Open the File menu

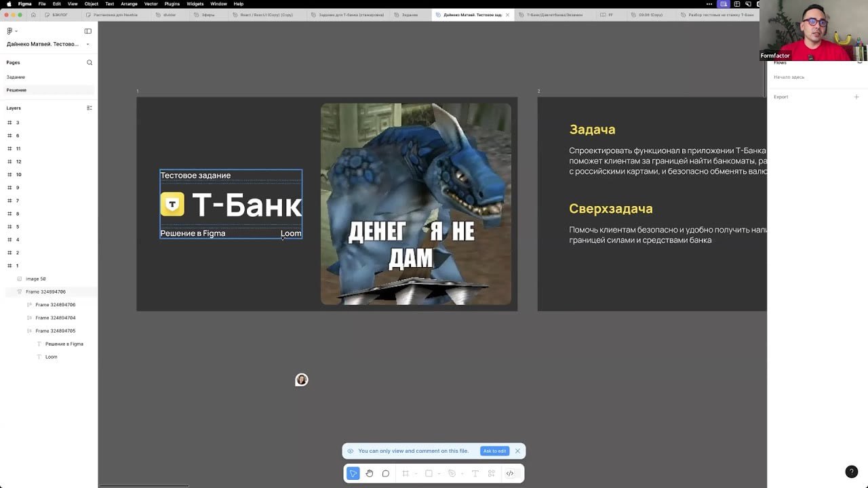click(42, 4)
